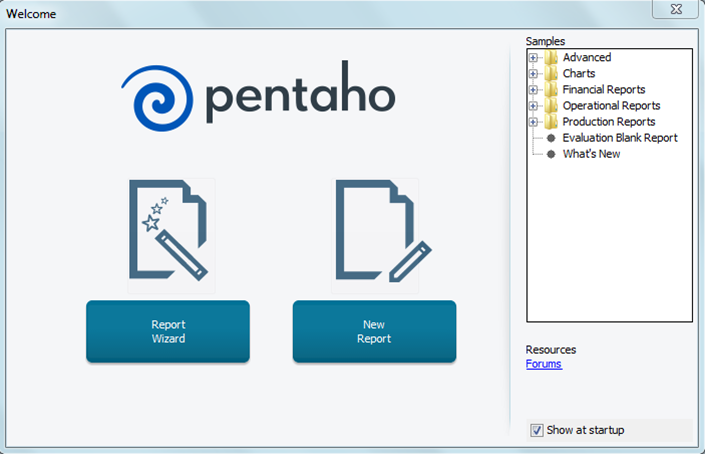Expand the Charts samples tree node
This screenshot has width=705, height=454.
pos(534,74)
